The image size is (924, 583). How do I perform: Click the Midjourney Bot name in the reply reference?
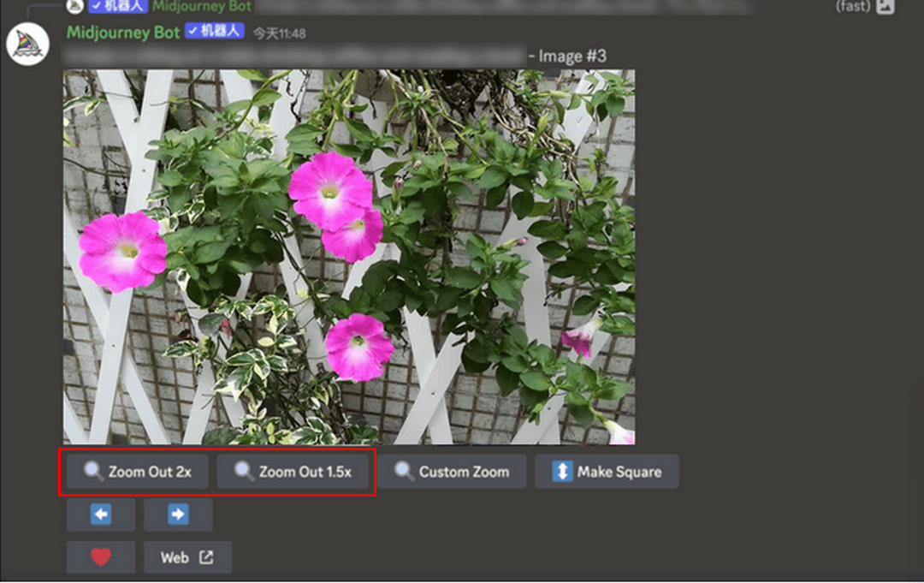tap(201, 6)
